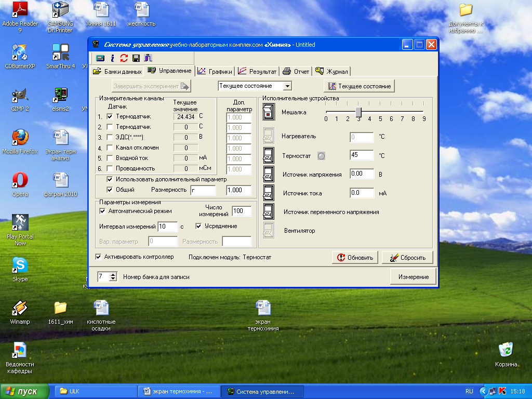Open the Результат tab

pos(257,71)
